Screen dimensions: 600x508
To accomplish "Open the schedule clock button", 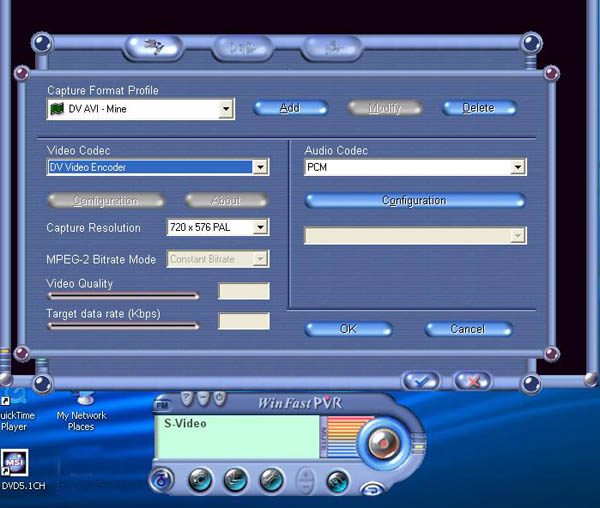I will pos(235,480).
